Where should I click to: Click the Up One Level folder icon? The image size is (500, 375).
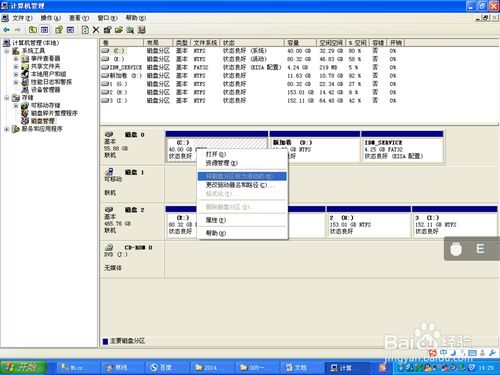[x=33, y=30]
